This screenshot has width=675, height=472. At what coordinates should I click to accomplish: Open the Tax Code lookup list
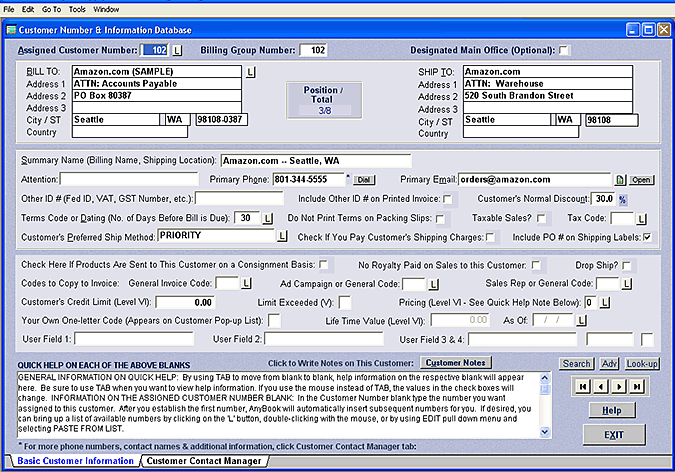coord(643,218)
